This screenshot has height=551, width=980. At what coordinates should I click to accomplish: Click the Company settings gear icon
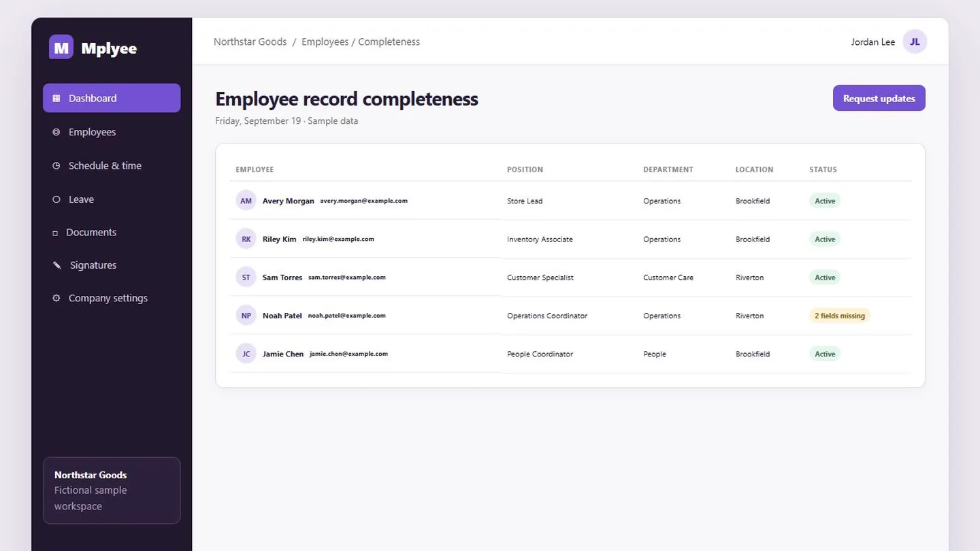56,298
